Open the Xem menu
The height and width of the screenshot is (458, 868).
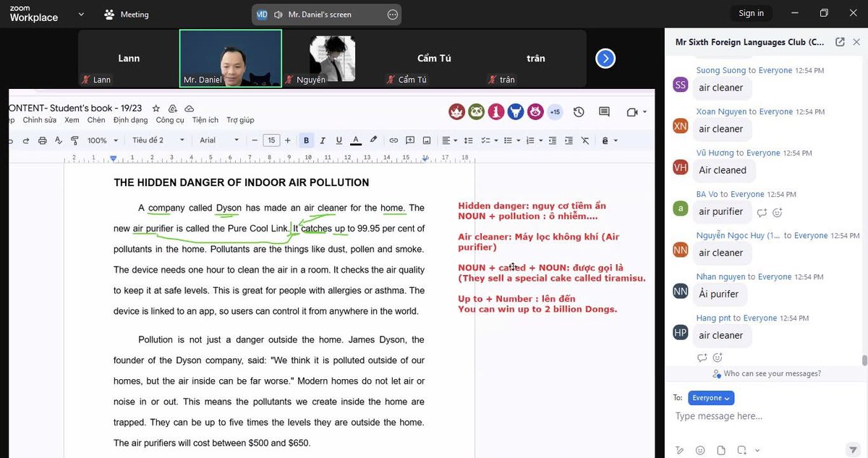coord(72,120)
